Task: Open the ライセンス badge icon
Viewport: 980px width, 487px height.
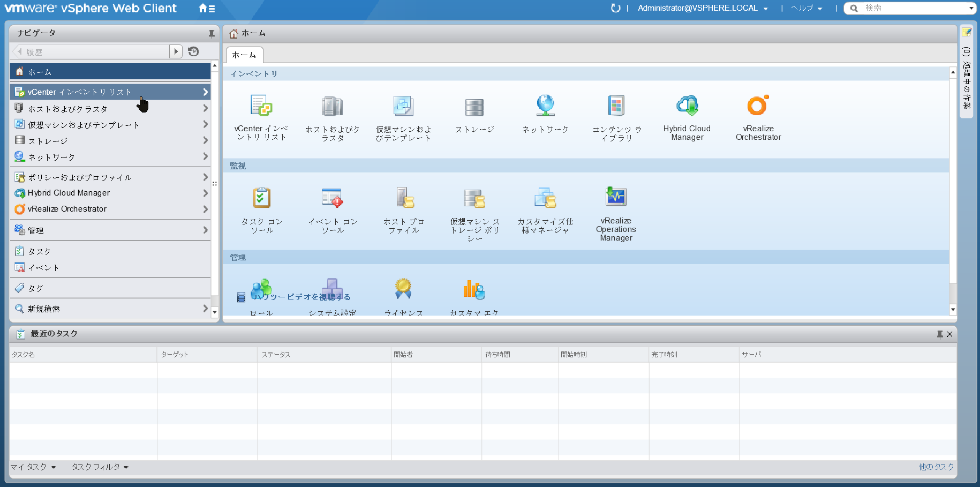Action: pyautogui.click(x=403, y=288)
